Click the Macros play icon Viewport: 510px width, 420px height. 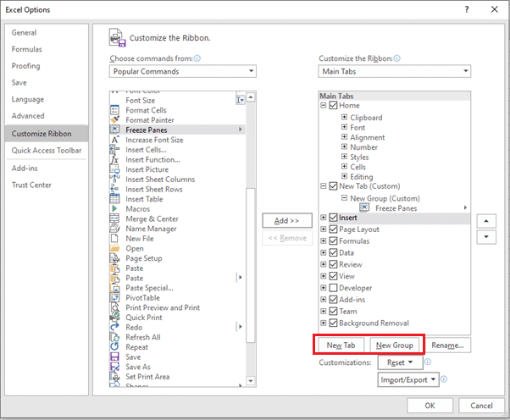[114, 208]
